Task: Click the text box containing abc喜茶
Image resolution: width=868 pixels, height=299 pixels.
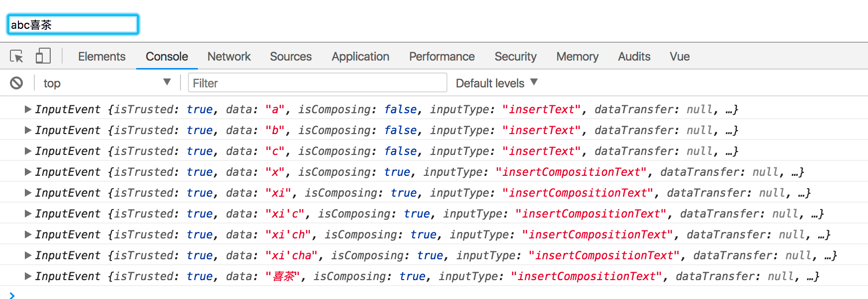Action: tap(72, 24)
